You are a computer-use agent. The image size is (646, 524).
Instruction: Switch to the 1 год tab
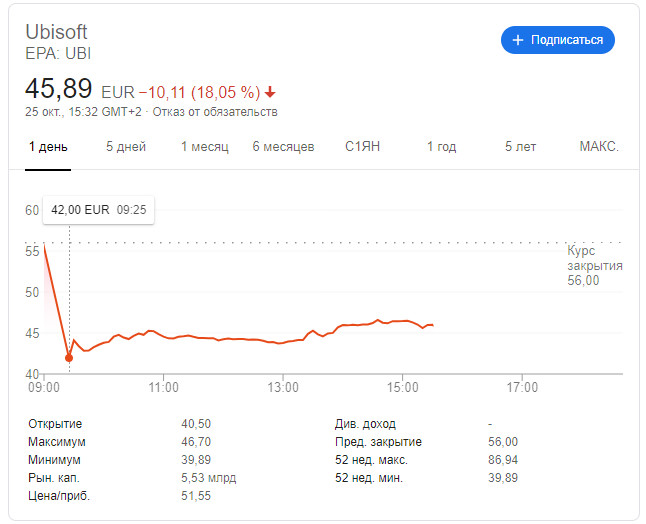point(441,147)
